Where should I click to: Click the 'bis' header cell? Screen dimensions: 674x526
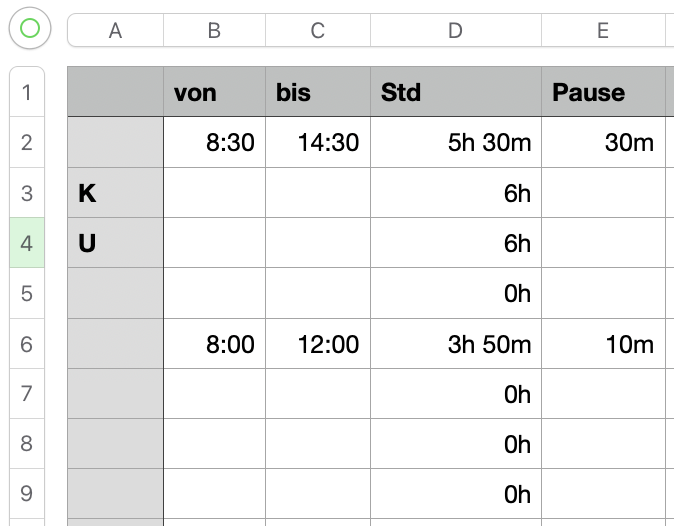click(317, 93)
